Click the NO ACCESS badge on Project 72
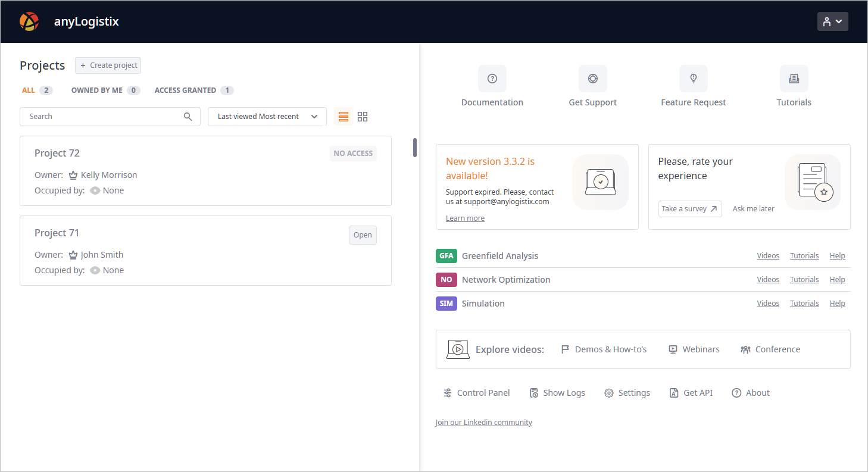Image resolution: width=868 pixels, height=472 pixels. point(353,154)
